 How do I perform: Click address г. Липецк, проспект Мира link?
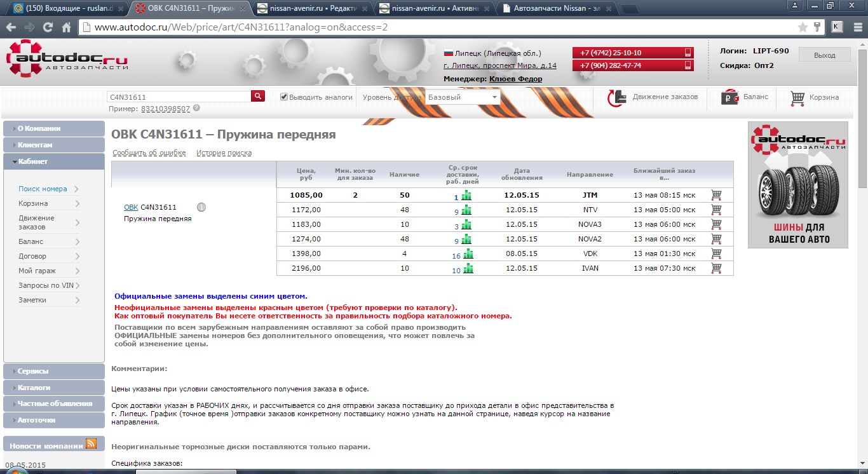tap(500, 65)
